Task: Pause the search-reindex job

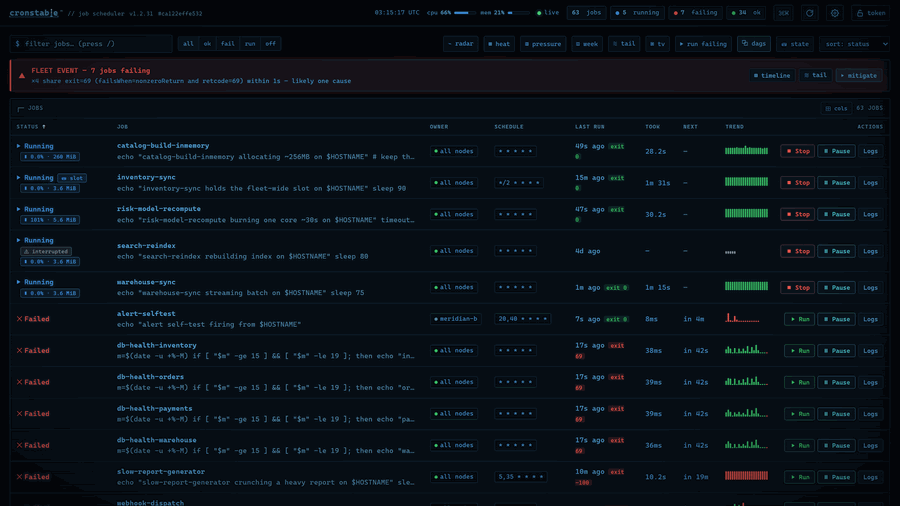Action: point(836,251)
